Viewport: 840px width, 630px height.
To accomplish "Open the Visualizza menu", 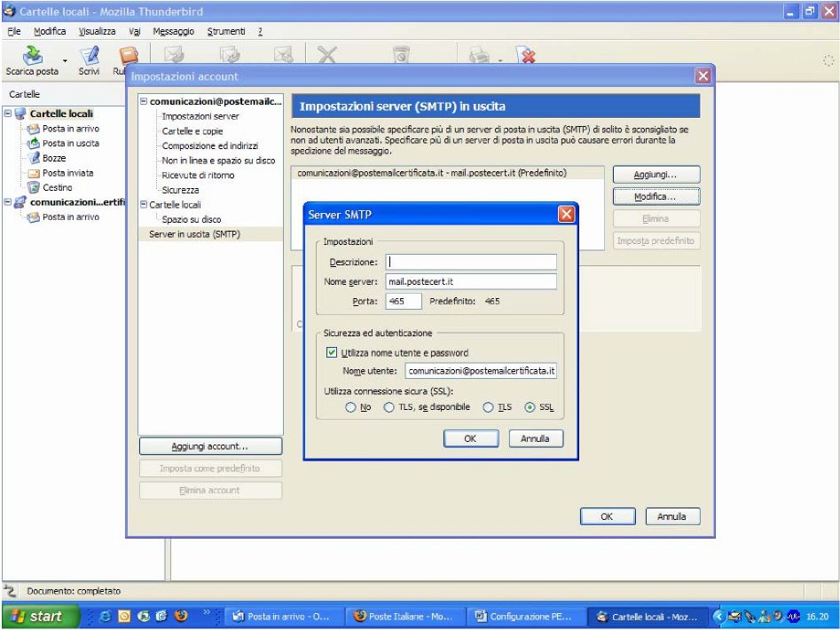I will point(97,31).
